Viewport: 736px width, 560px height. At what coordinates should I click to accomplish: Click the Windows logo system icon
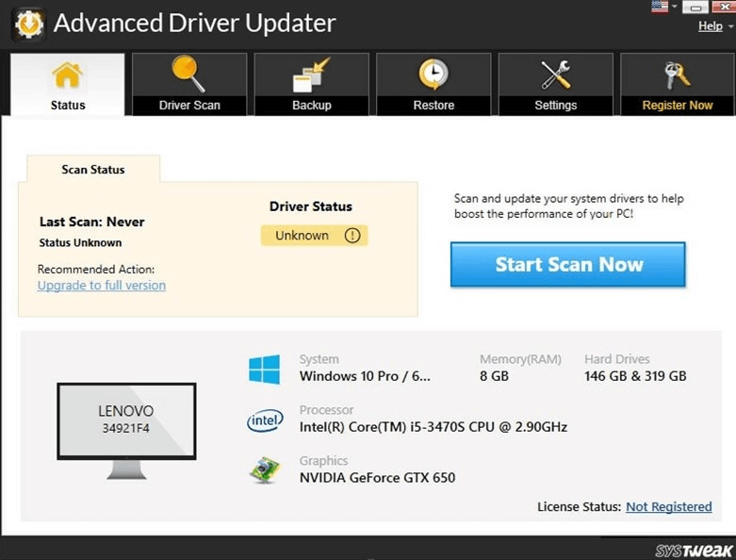click(x=264, y=369)
